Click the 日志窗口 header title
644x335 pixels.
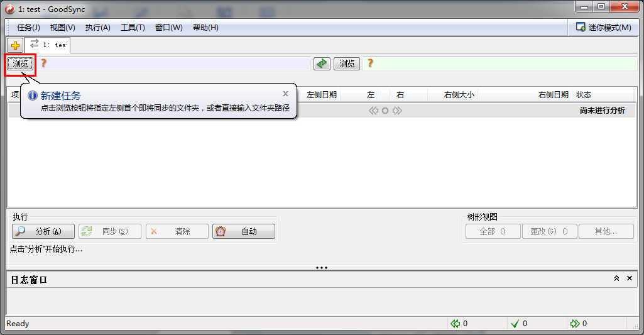point(29,280)
